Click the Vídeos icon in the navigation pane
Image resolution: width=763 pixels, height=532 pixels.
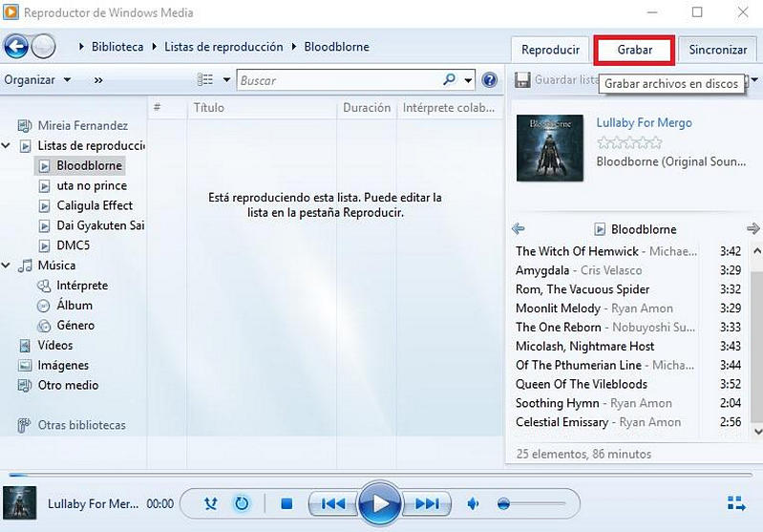coord(24,346)
